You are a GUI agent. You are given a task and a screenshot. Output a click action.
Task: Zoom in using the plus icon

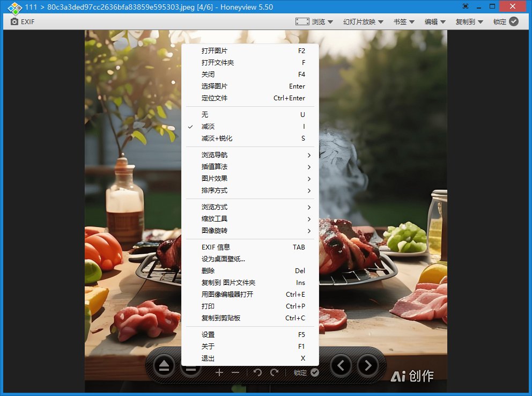click(219, 372)
